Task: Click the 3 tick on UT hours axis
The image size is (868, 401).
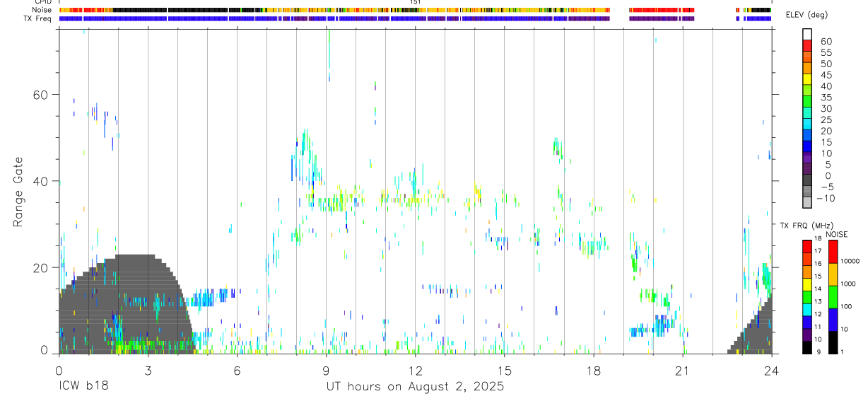Action: click(x=148, y=371)
